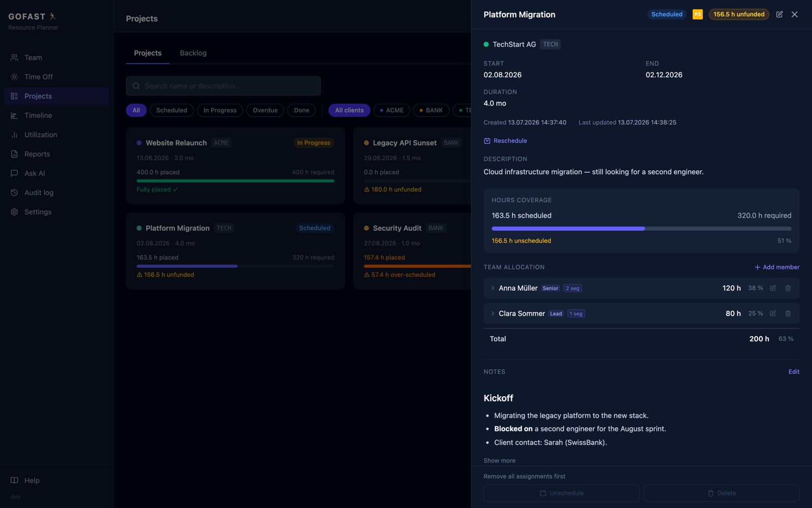Image resolution: width=812 pixels, height=508 pixels.
Task: Open Ask AI from sidebar
Action: 56,173
